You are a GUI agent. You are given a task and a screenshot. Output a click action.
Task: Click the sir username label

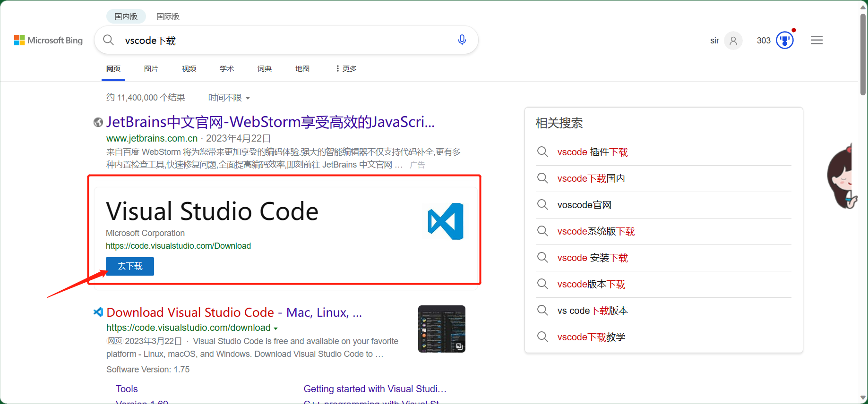click(714, 41)
